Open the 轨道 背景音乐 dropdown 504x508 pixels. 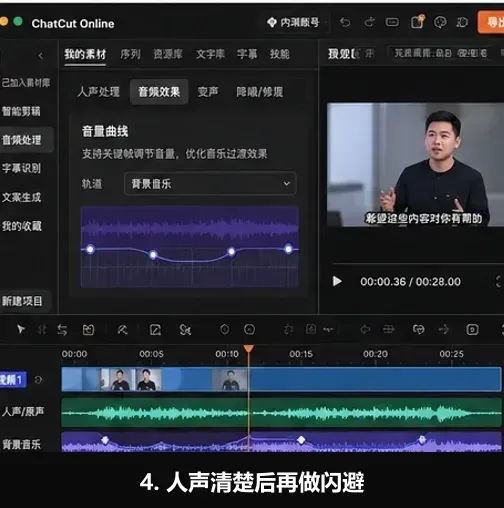pyautogui.click(x=210, y=183)
